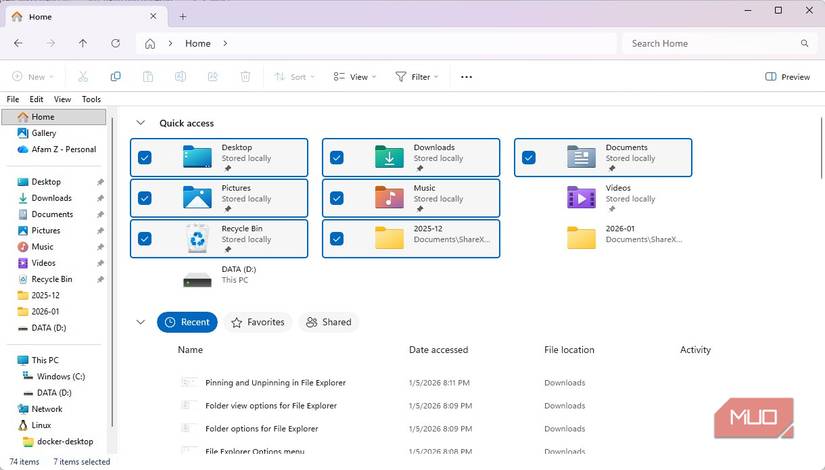
Task: Open Afam Z - Personal OneDrive
Action: (x=57, y=149)
